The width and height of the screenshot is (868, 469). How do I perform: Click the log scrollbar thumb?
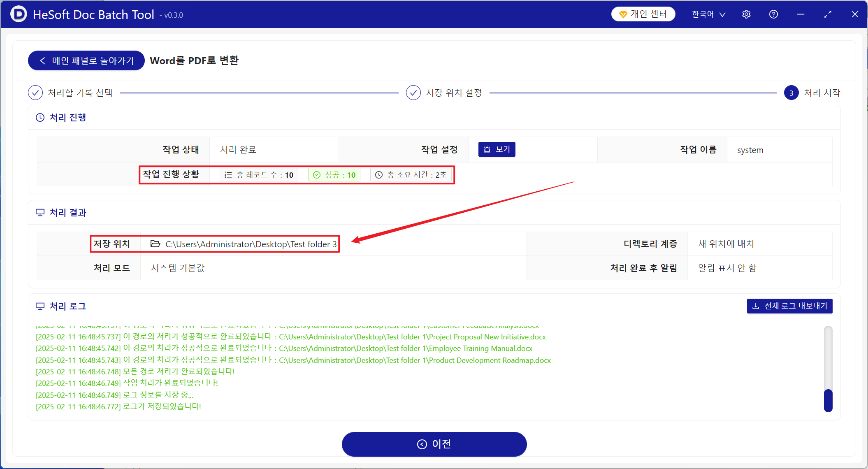click(x=828, y=400)
